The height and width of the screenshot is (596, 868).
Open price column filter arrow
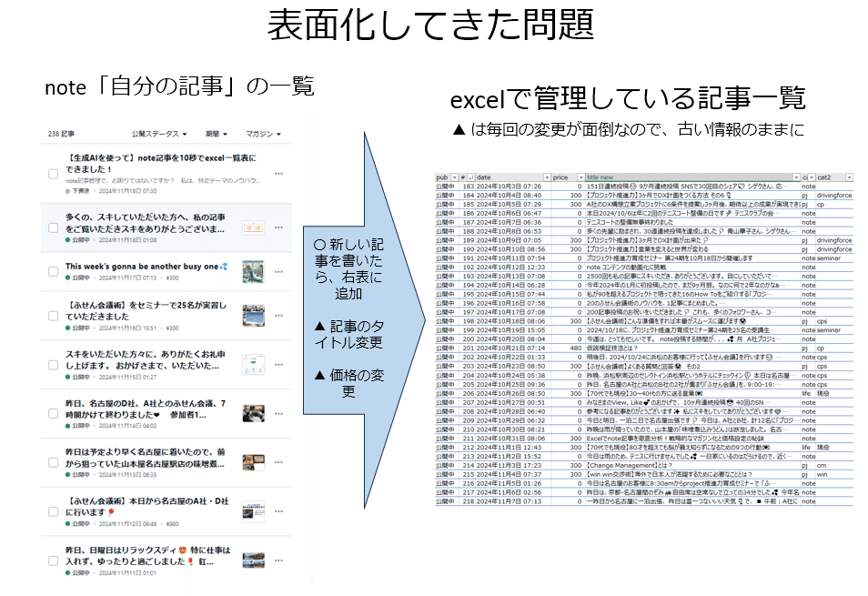(580, 177)
